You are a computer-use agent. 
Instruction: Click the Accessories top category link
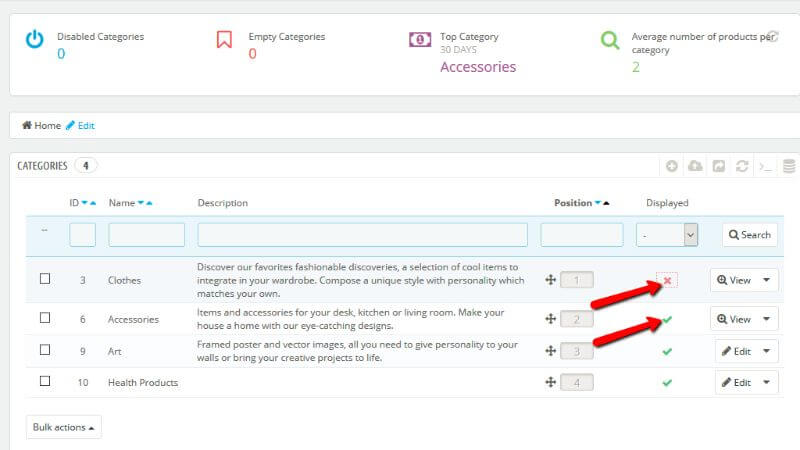tap(478, 67)
